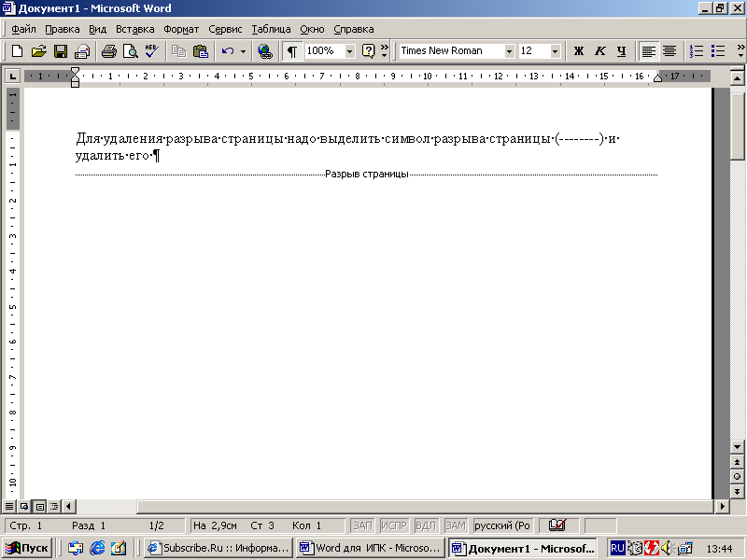Toggle ЗАМ overtype mode indicator

455,525
